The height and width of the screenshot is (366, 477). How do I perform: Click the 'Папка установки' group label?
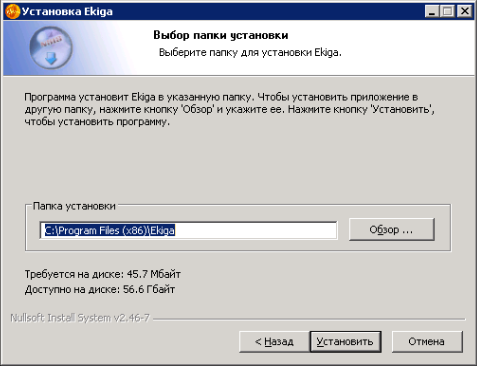(x=74, y=206)
